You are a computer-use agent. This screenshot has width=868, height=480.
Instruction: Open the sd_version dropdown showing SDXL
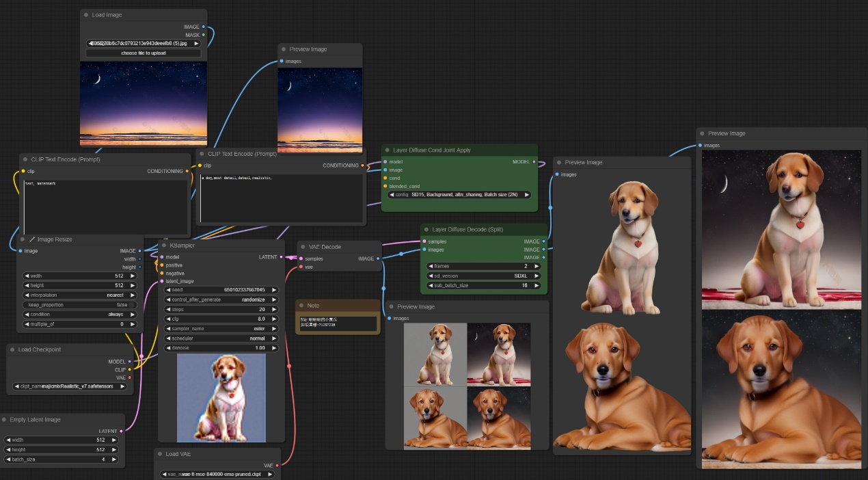[x=485, y=276]
